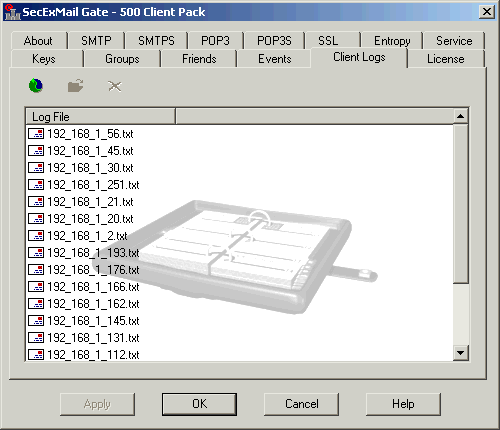Click the scroll up arrow of log list
The image size is (500, 430).
(x=461, y=116)
